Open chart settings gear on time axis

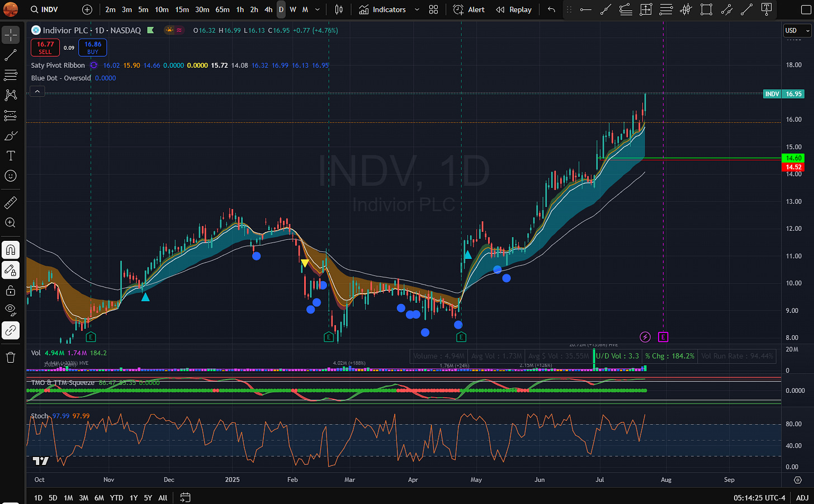pyautogui.click(x=798, y=479)
